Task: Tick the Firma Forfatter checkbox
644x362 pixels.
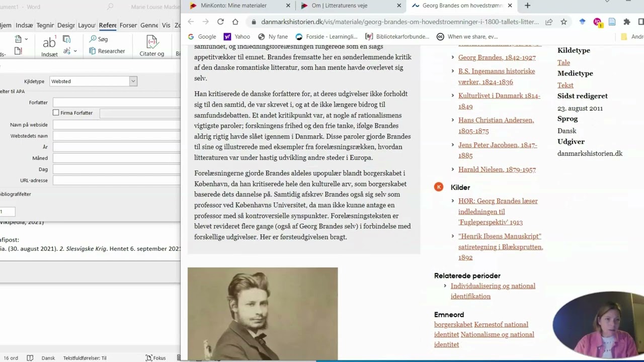Action: click(56, 113)
